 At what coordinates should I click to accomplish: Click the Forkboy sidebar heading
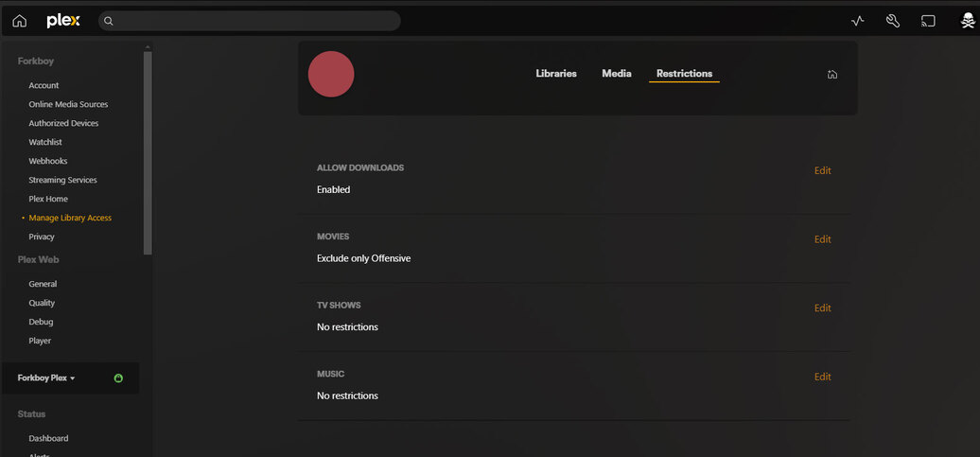(36, 62)
